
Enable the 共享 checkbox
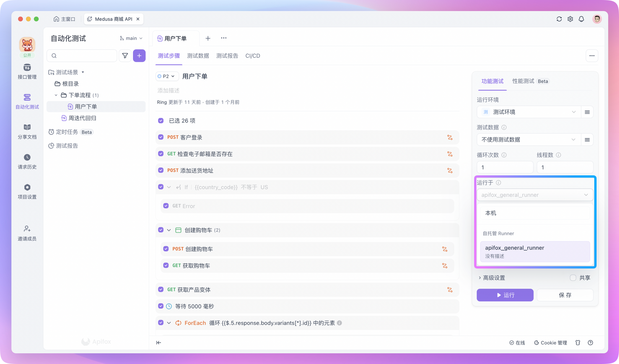(x=573, y=278)
